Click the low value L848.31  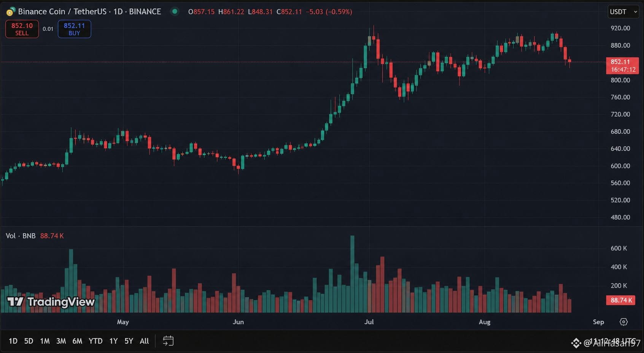[x=260, y=12]
